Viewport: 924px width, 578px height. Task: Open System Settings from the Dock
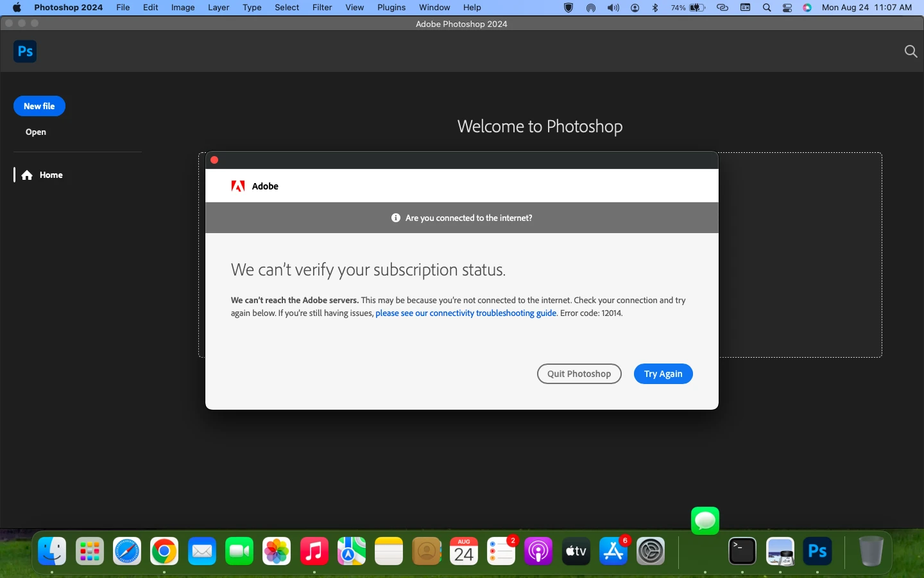click(x=651, y=551)
